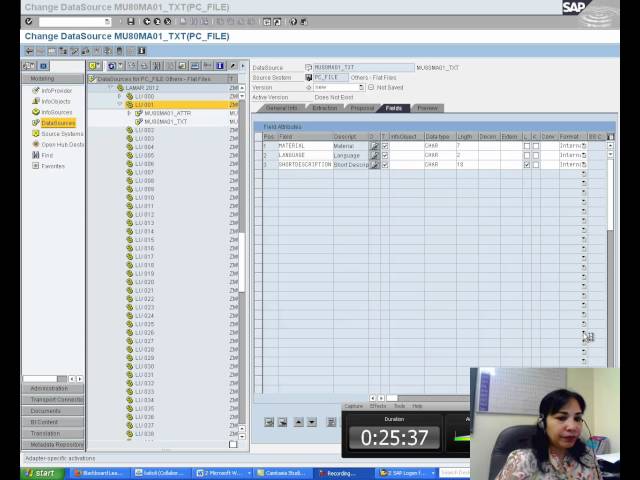Click the Refresh tree icon above the DataSources tree
The image size is (640, 480).
tap(111, 66)
